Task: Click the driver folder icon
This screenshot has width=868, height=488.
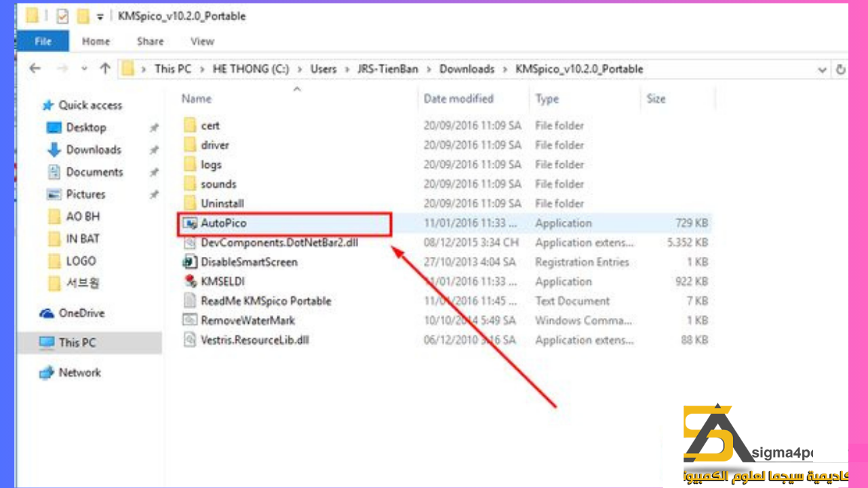Action: click(190, 145)
